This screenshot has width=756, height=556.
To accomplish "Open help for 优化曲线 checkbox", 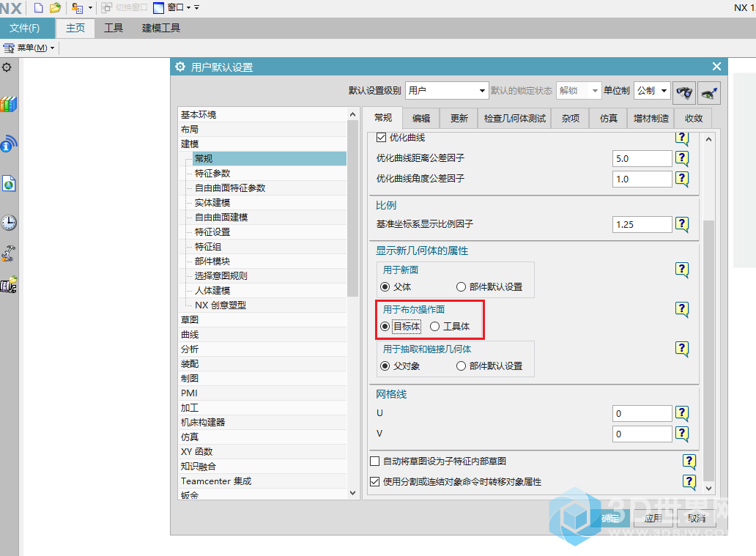I will click(682, 138).
